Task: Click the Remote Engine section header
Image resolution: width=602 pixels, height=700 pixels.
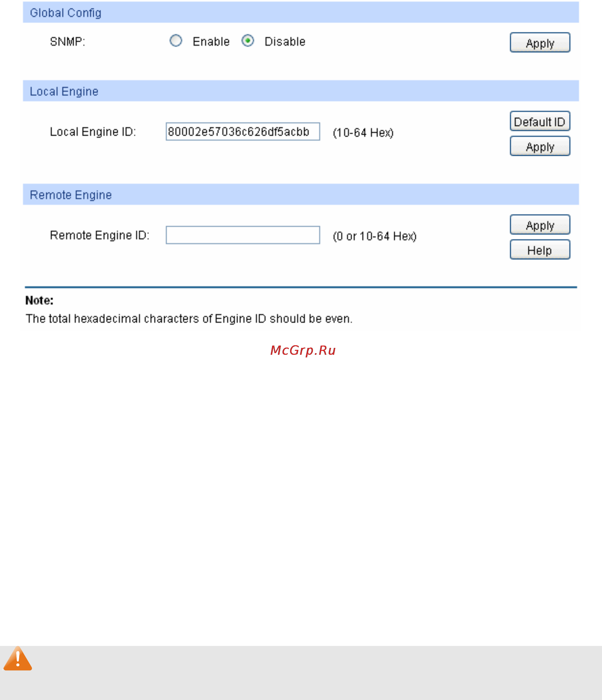Action: 301,195
